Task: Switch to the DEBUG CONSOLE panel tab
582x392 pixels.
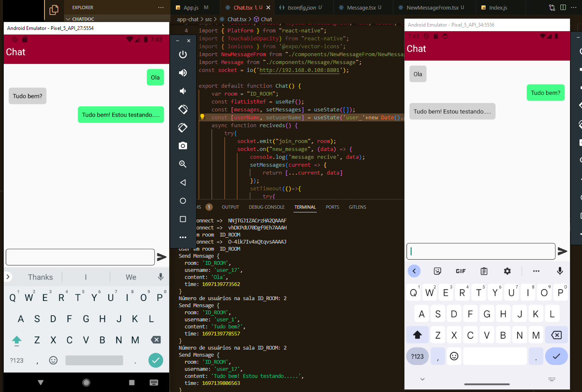Action: pyautogui.click(x=267, y=207)
